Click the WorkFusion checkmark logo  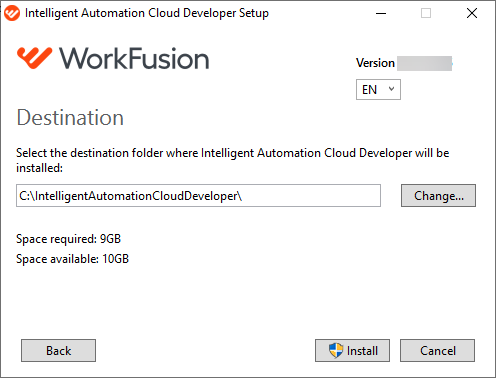pyautogui.click(x=35, y=58)
